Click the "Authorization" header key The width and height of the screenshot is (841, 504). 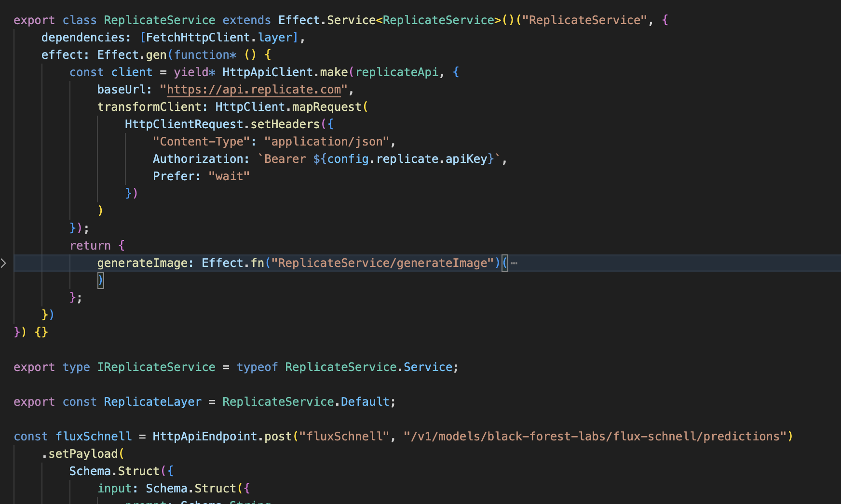(x=198, y=159)
